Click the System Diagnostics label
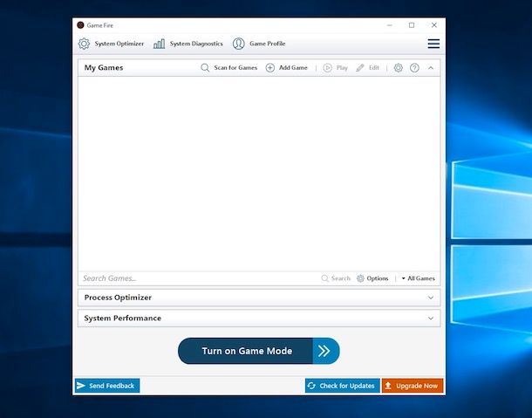Screen dimensions: 532x418 (x=196, y=44)
